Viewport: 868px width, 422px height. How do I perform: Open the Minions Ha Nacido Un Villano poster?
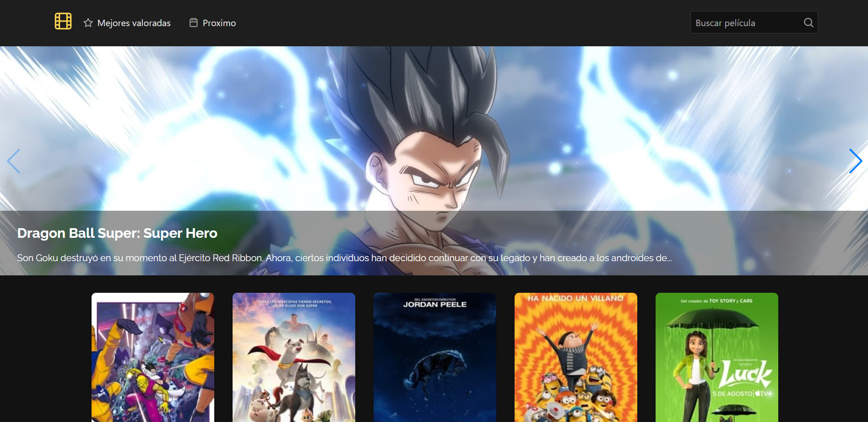[576, 357]
